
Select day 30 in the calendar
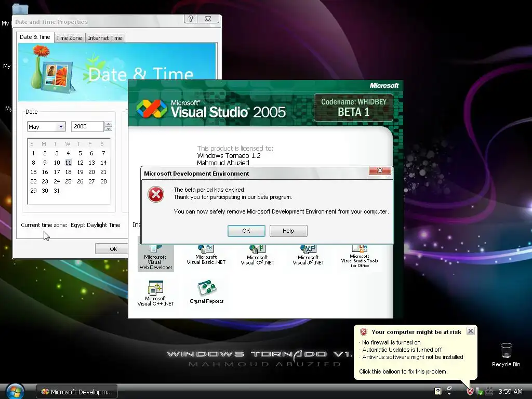point(45,191)
